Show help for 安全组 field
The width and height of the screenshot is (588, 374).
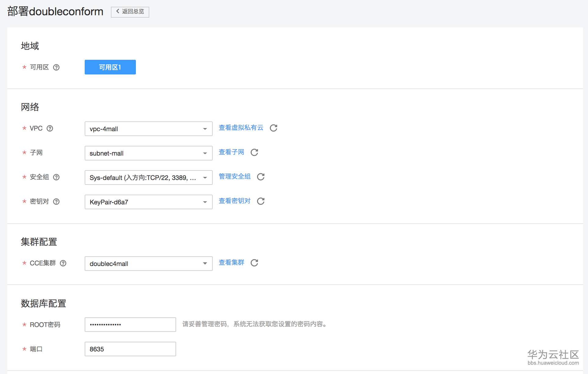tap(56, 177)
